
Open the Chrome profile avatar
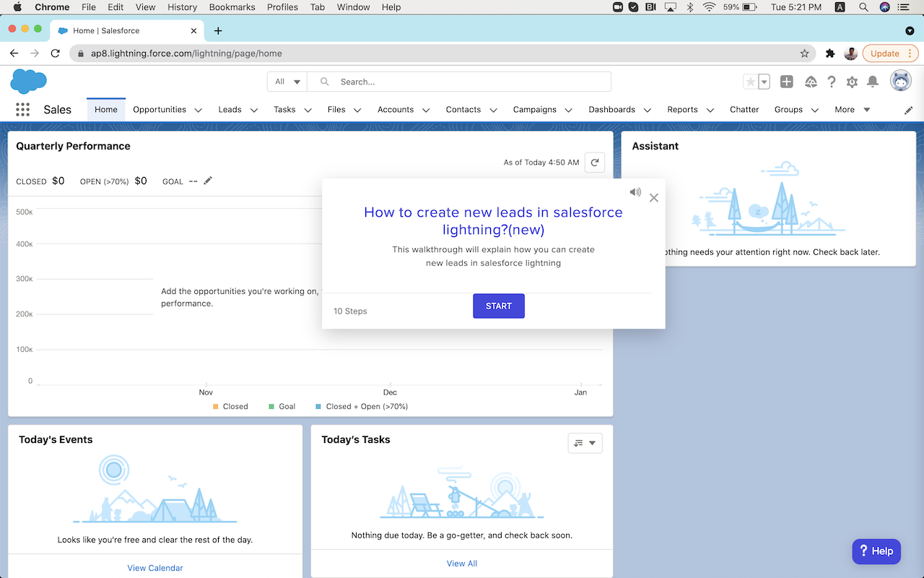[x=851, y=53]
